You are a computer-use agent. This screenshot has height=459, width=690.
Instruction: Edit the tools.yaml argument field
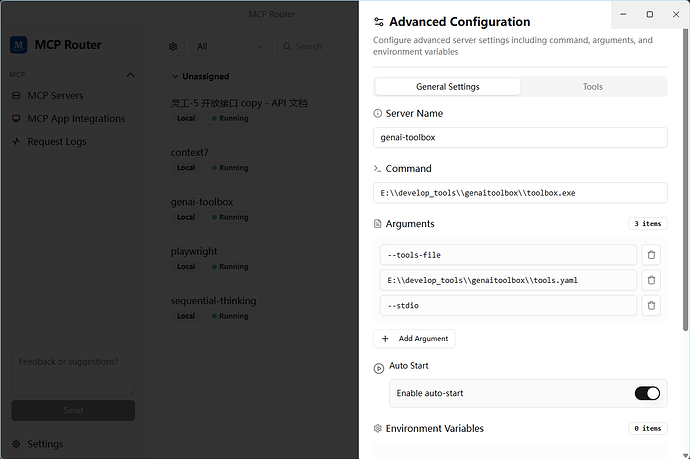(x=508, y=280)
